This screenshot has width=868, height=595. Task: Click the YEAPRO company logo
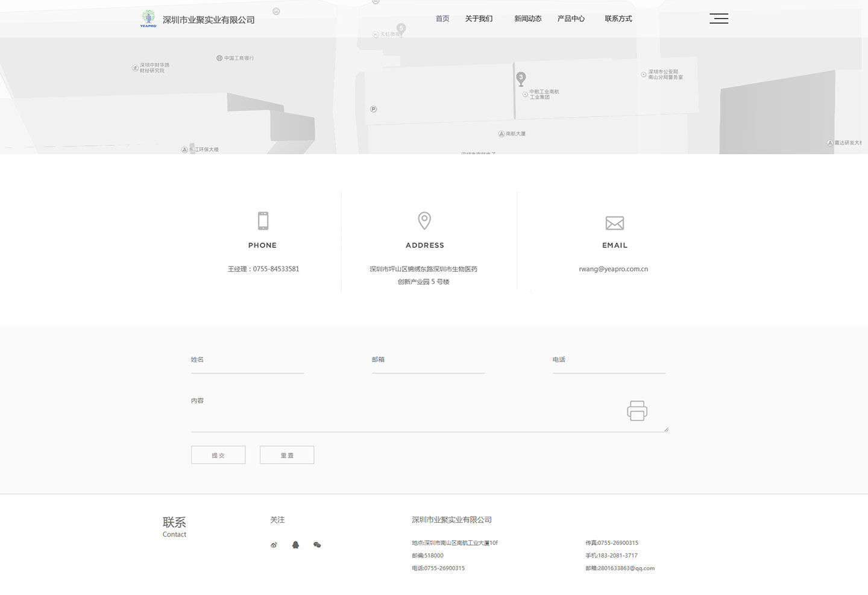148,19
